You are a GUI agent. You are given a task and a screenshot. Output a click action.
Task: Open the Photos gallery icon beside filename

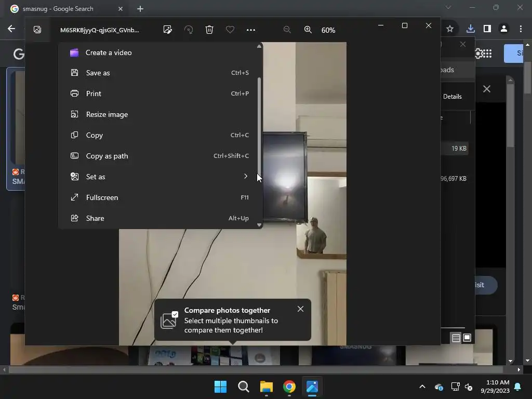pyautogui.click(x=37, y=30)
